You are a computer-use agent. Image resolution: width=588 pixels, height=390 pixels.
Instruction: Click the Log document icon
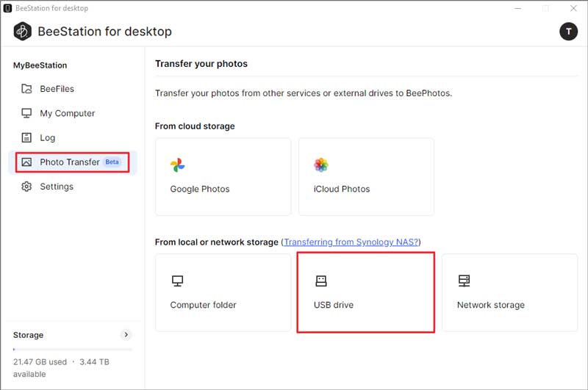26,137
